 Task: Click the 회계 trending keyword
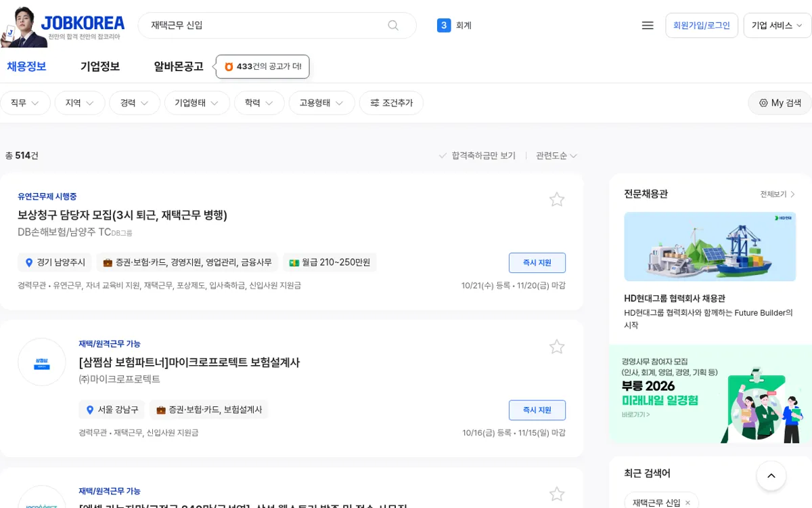[464, 25]
